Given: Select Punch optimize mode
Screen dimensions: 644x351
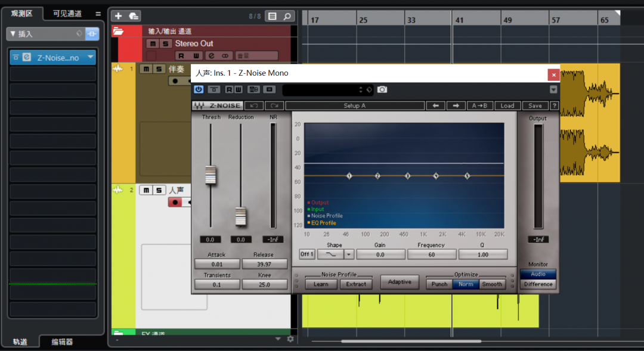Looking at the screenshot, I should coord(439,284).
